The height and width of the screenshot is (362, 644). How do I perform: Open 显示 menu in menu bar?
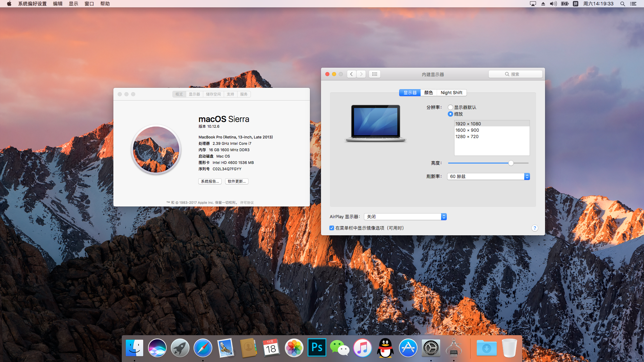[73, 4]
